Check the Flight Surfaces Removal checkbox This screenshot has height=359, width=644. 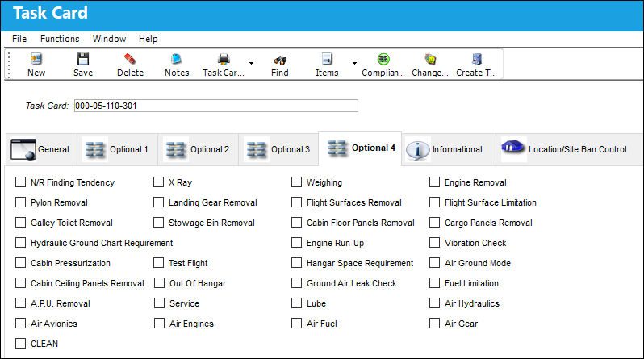click(x=296, y=202)
